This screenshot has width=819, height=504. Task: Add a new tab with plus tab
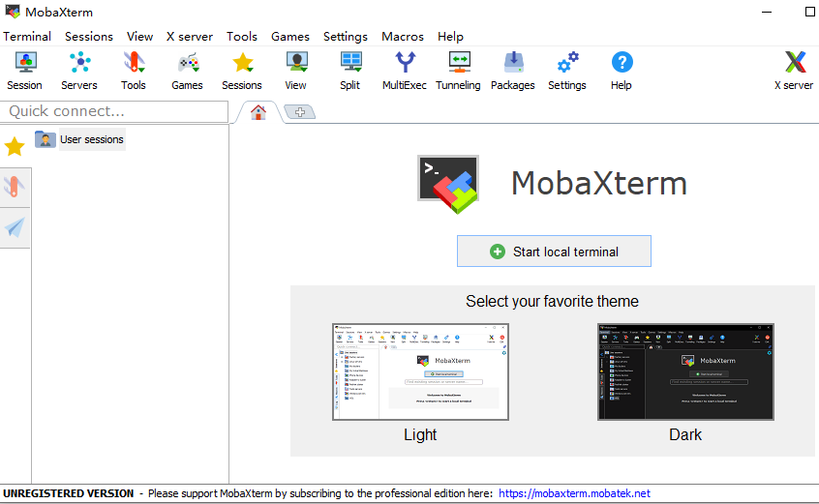(300, 111)
